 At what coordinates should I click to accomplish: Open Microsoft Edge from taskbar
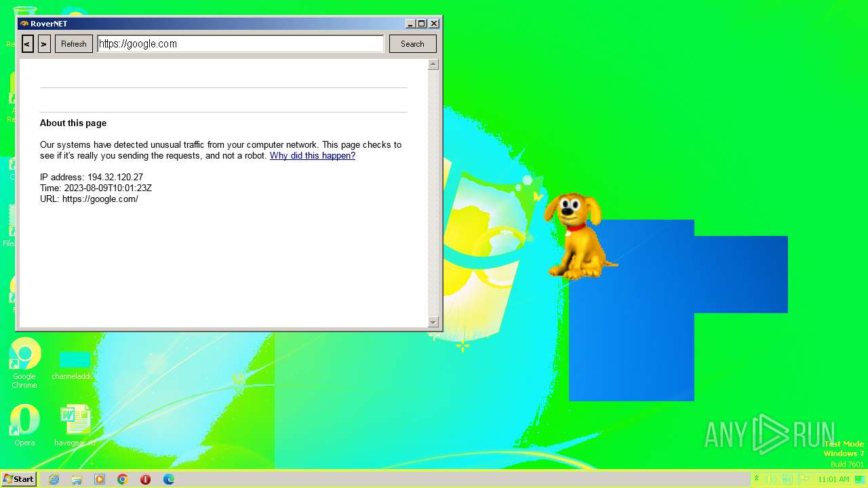(169, 479)
